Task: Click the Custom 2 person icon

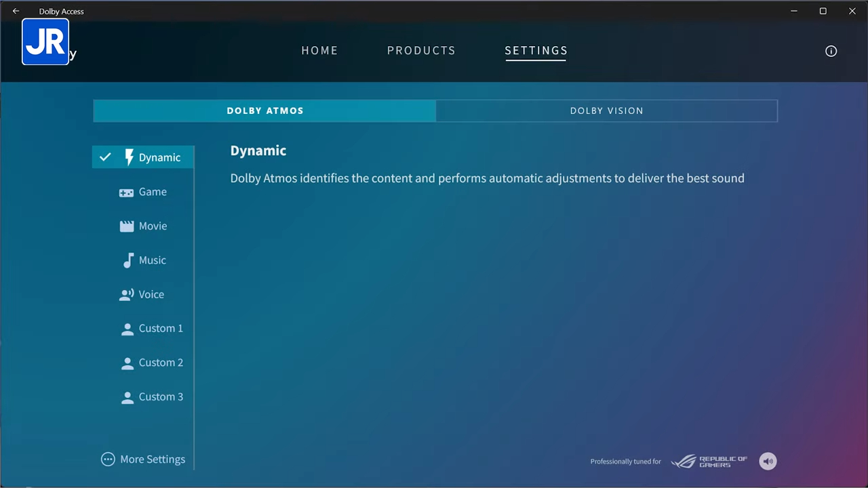Action: click(127, 363)
